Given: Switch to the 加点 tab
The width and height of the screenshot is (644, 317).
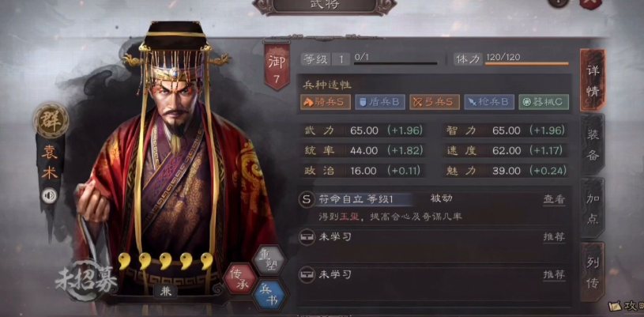Looking at the screenshot, I should coord(593,209).
